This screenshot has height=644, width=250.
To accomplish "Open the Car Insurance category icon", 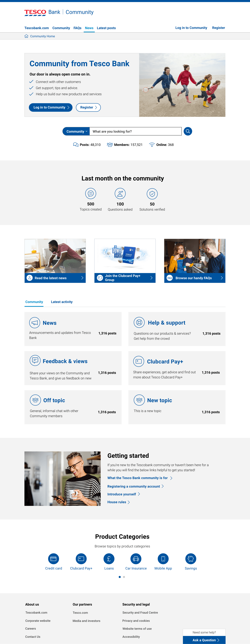I will pos(136,559).
